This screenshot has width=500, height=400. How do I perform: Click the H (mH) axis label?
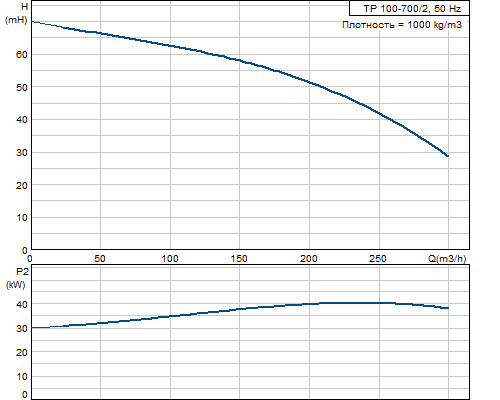(16, 13)
